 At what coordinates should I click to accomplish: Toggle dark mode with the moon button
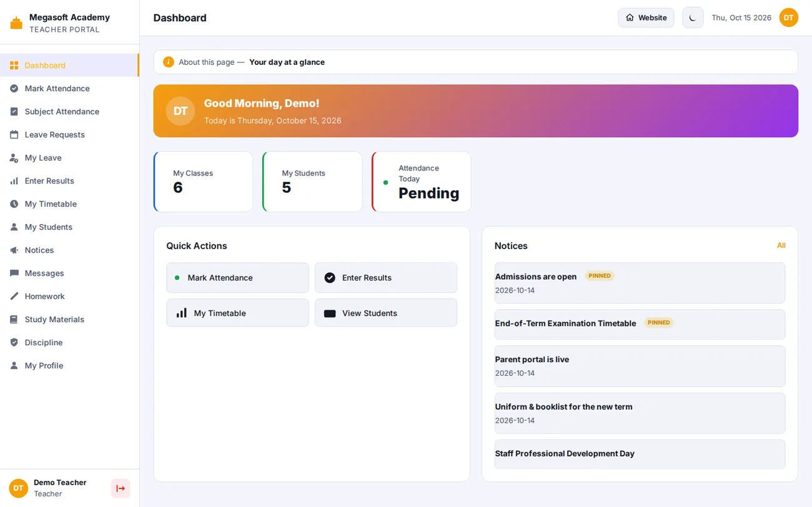(x=693, y=17)
